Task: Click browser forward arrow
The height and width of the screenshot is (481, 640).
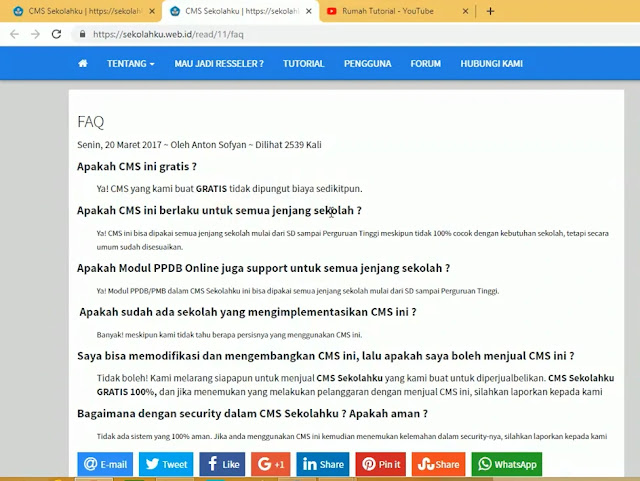Action: (x=36, y=34)
